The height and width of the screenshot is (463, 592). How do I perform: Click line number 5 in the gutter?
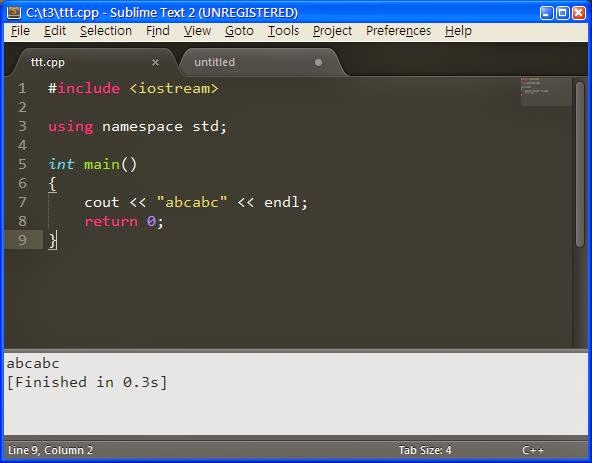click(x=22, y=164)
